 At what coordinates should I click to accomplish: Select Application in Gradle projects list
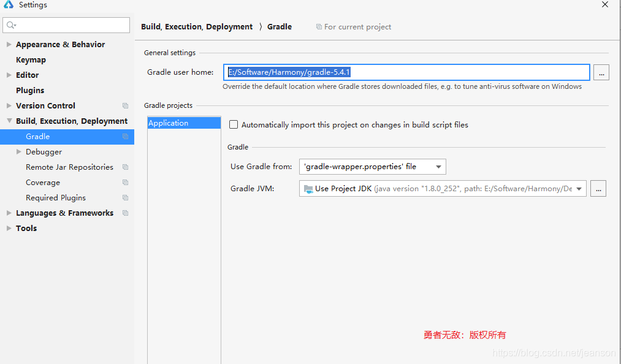click(184, 123)
